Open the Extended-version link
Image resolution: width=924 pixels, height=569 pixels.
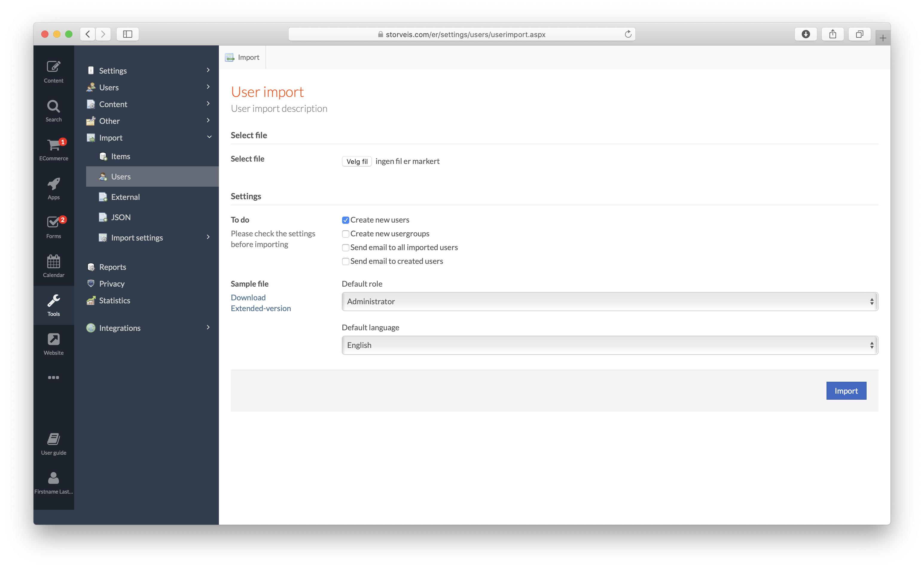click(261, 309)
